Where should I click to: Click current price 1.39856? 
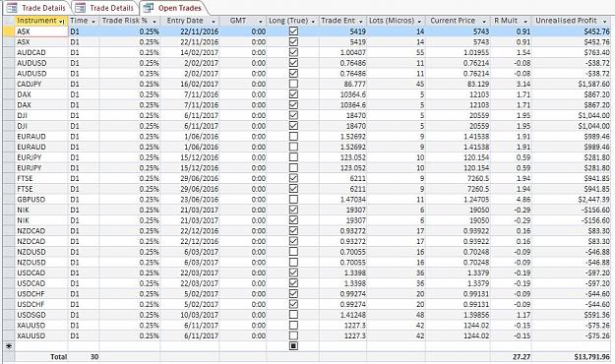pos(475,315)
